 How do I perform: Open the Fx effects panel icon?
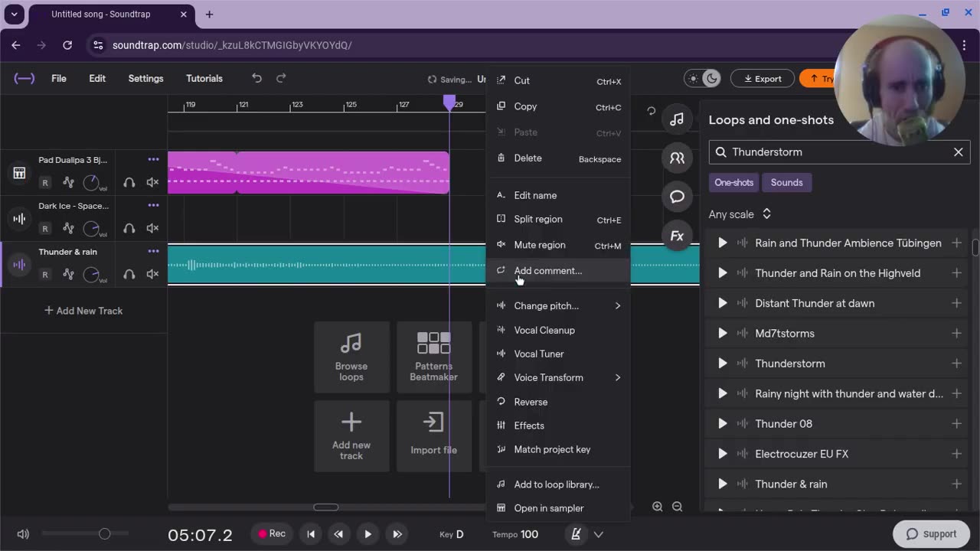pos(677,236)
